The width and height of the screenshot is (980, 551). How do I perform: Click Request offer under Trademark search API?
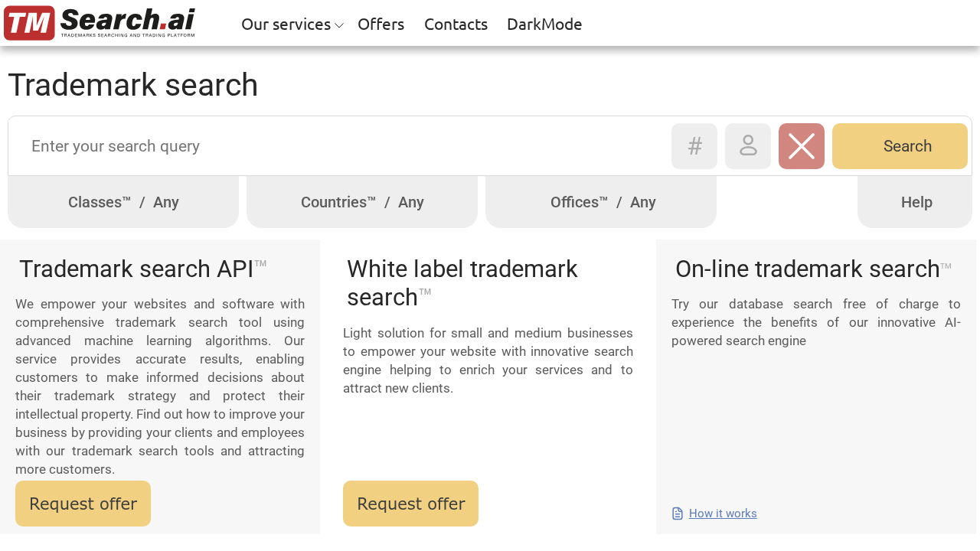coord(83,503)
